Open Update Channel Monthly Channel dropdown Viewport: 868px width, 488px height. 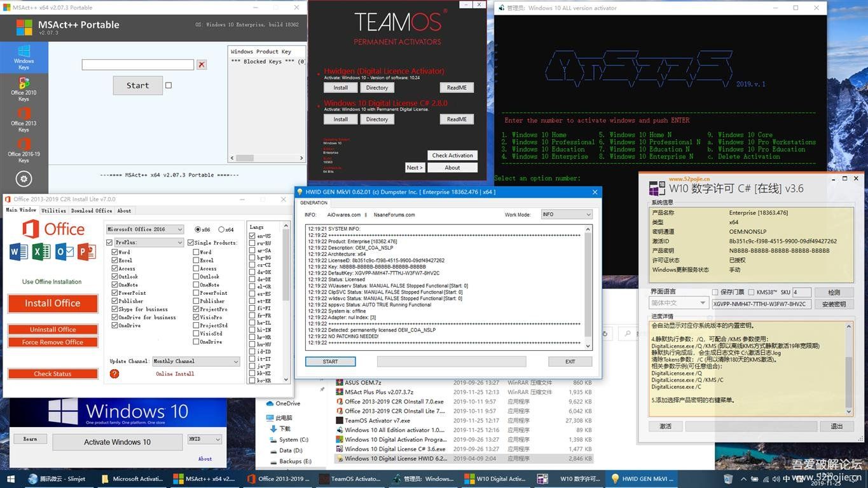[196, 361]
